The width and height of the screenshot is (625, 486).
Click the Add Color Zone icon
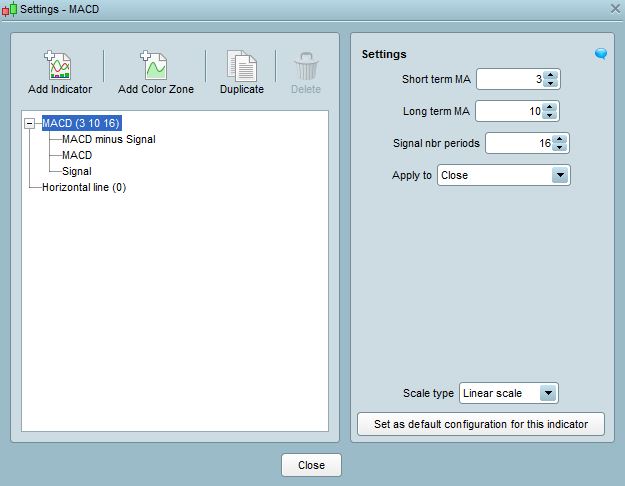pyautogui.click(x=154, y=65)
